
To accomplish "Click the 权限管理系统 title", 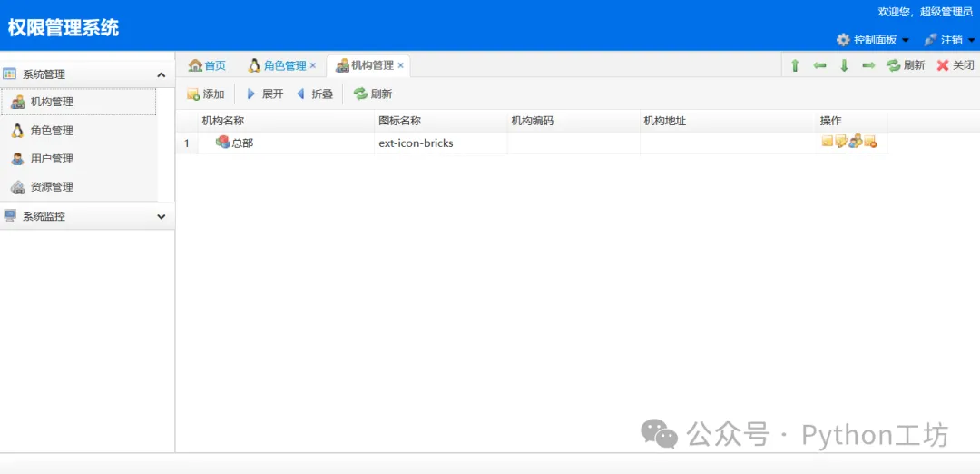I will tap(64, 27).
